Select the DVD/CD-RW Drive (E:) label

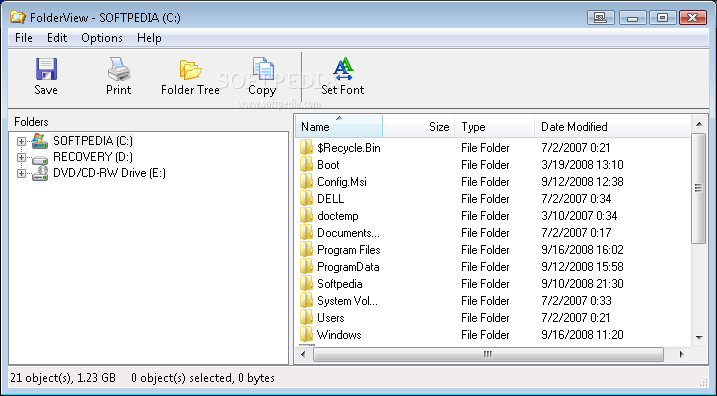tap(109, 173)
